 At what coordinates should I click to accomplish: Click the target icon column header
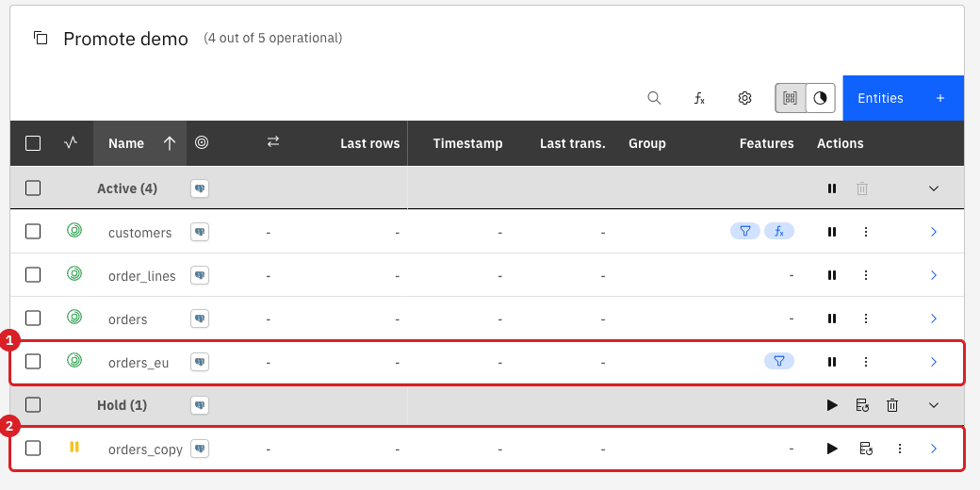point(202,142)
